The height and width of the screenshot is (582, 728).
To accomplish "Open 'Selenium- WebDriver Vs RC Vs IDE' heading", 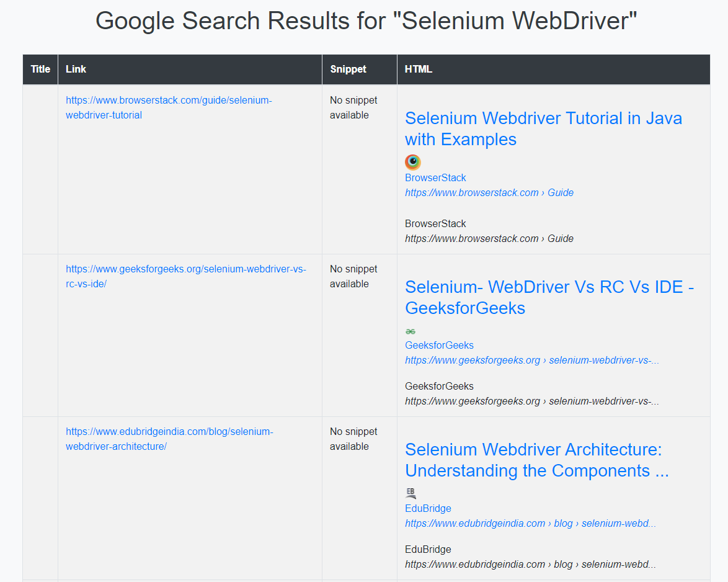I will pyautogui.click(x=549, y=297).
